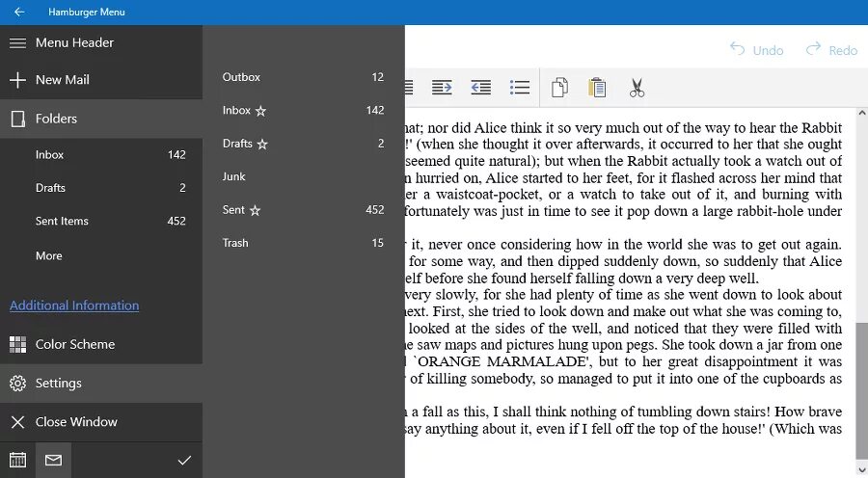
Task: Select Junk in folder flyout
Action: click(304, 177)
